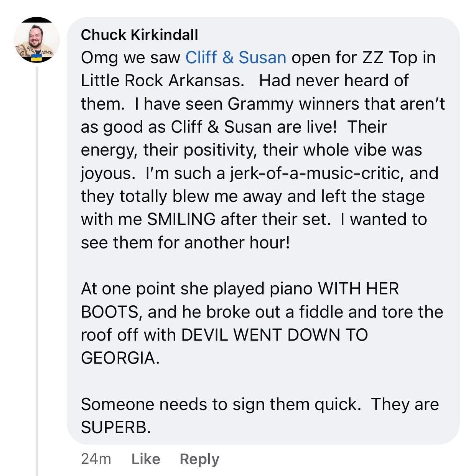The width and height of the screenshot is (476, 476).
Task: Follow the Cliff & Susan tagged link
Action: coord(236,58)
